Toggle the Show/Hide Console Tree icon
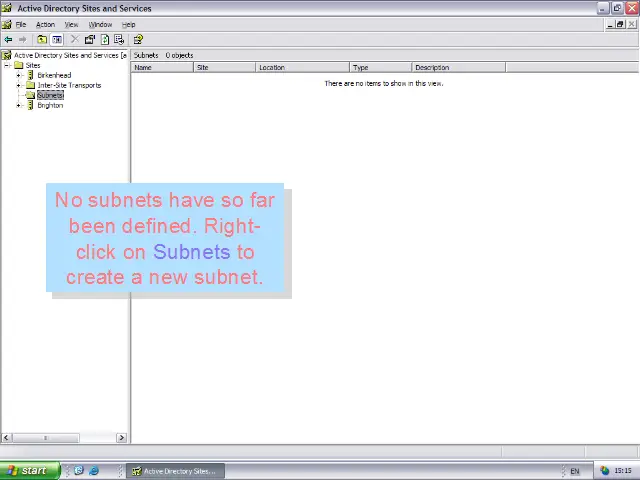This screenshot has height=480, width=640. click(x=57, y=40)
